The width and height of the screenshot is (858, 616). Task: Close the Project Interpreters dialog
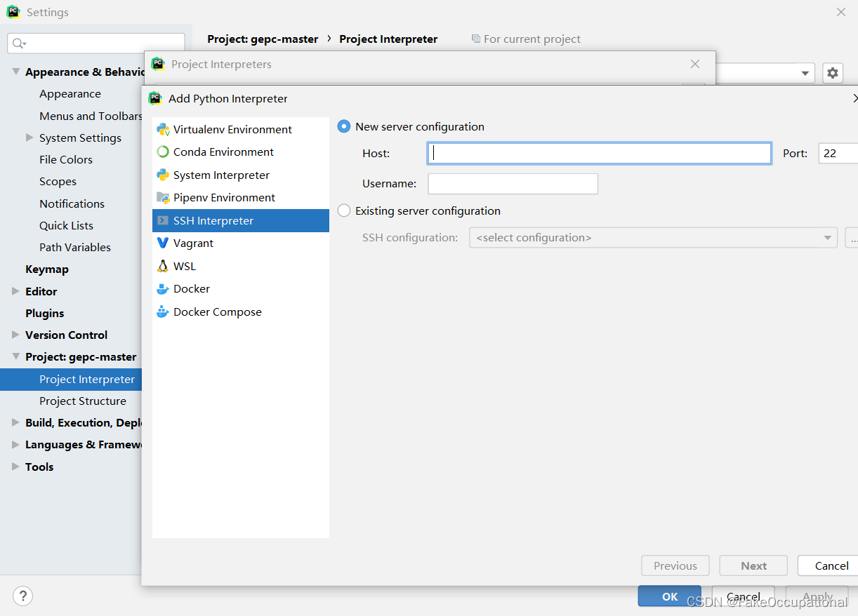pos(695,64)
